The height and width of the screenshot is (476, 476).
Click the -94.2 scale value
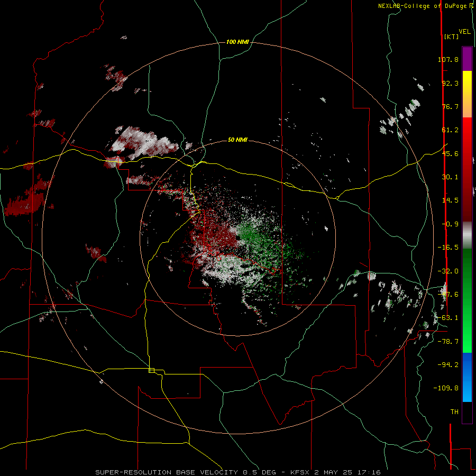[448, 364]
